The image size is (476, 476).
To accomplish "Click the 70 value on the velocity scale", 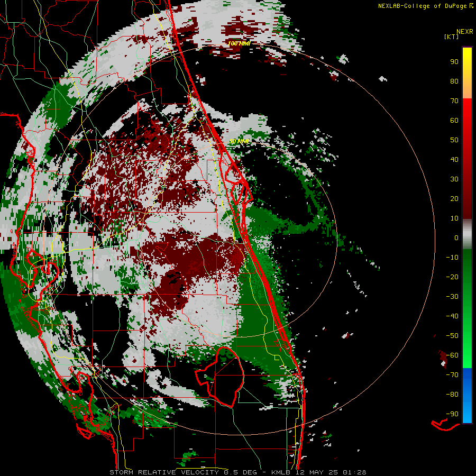I will click(454, 101).
